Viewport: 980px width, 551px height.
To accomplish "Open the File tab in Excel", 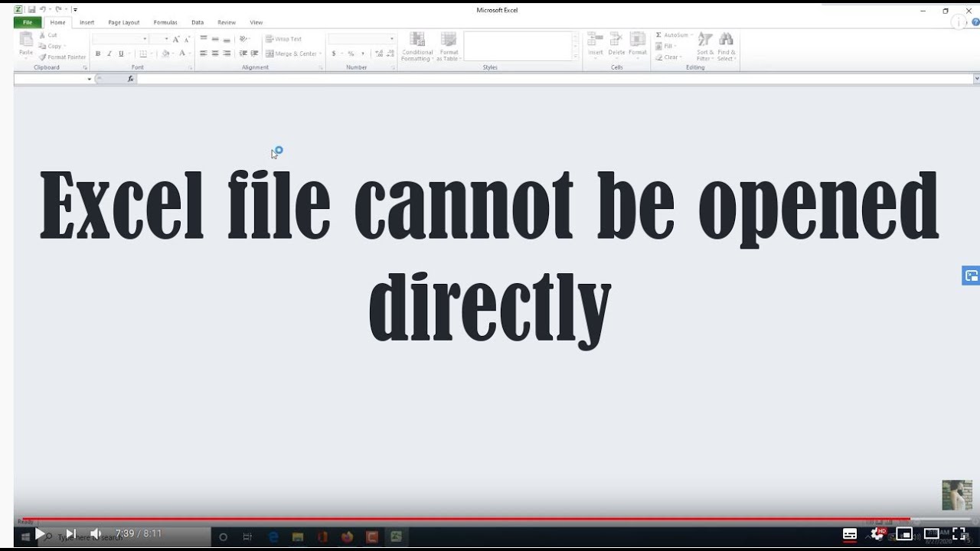I will (x=28, y=22).
